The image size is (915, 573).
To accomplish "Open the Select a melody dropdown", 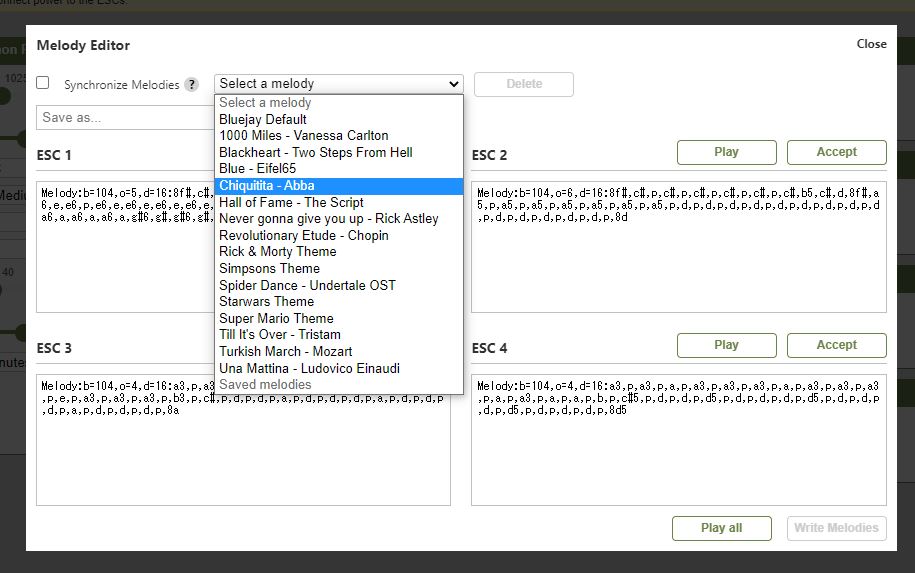I will point(339,84).
